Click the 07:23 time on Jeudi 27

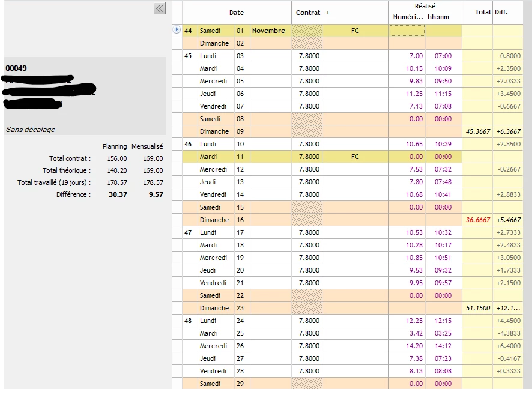click(443, 358)
